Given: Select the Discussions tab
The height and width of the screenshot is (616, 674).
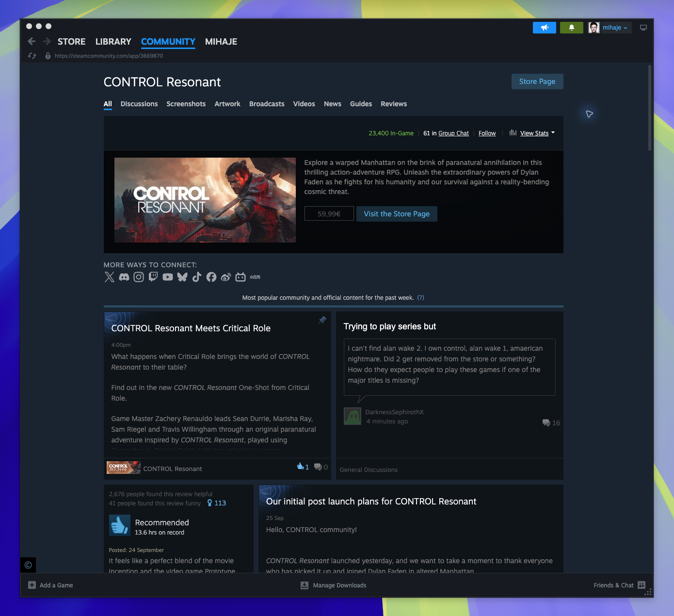Looking at the screenshot, I should click(x=139, y=104).
